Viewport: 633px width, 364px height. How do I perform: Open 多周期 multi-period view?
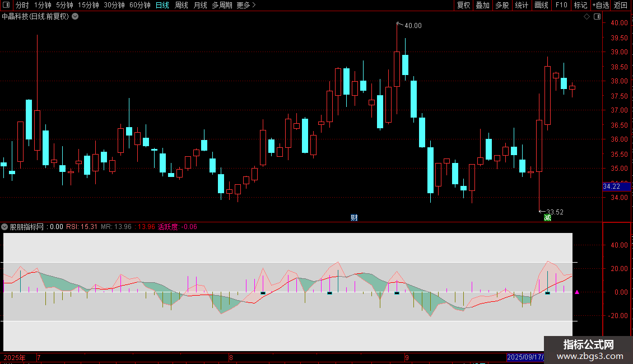tap(222, 5)
